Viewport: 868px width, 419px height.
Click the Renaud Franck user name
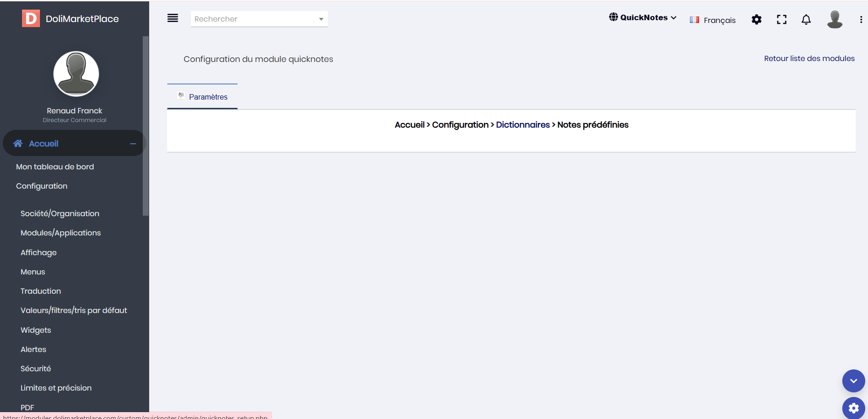(x=74, y=111)
